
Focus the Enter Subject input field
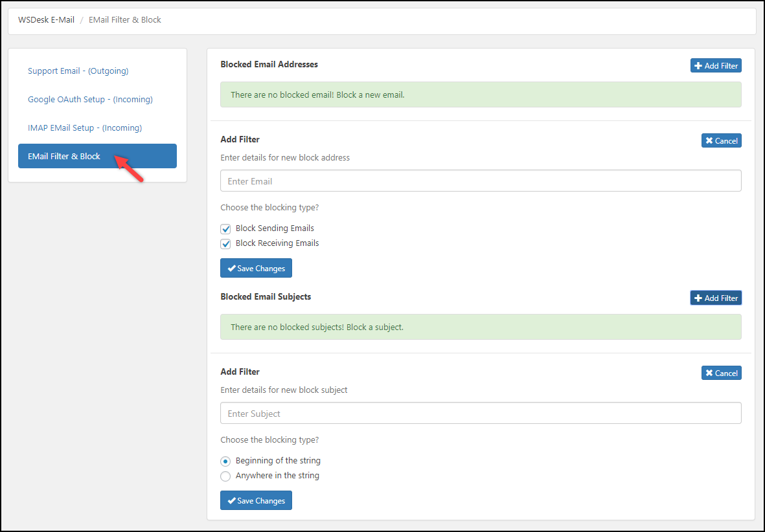pos(481,413)
